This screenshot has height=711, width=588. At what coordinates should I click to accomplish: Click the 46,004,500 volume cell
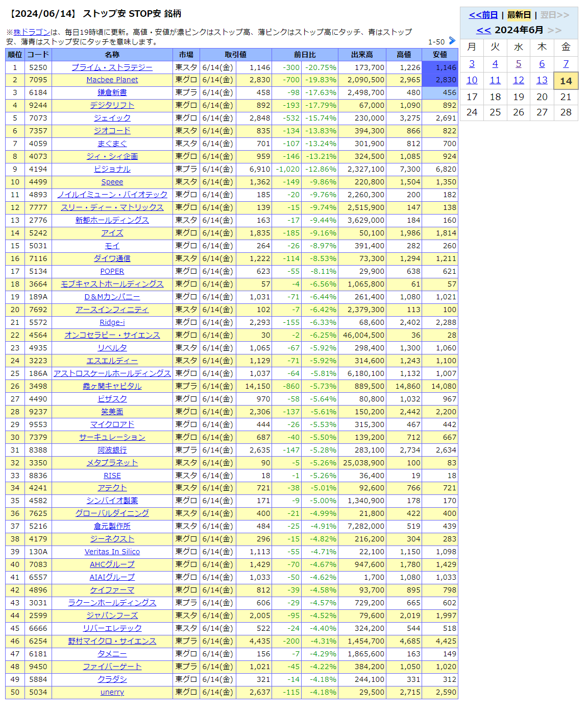(x=362, y=336)
